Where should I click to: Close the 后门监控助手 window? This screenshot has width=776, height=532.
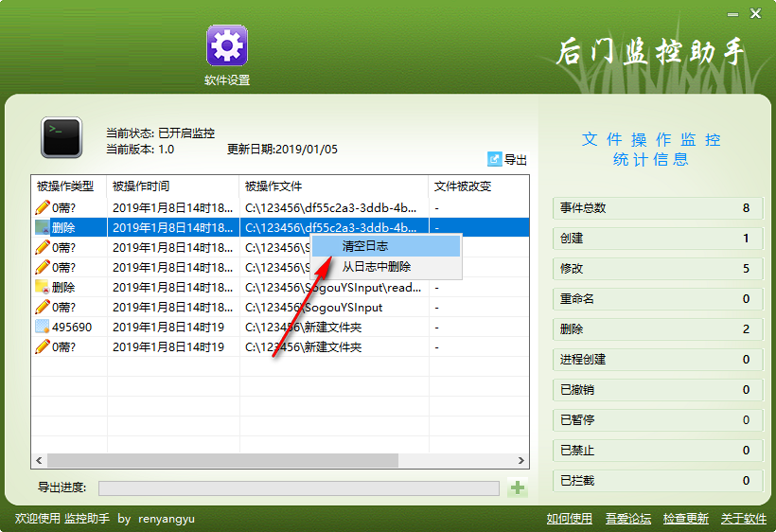(755, 13)
